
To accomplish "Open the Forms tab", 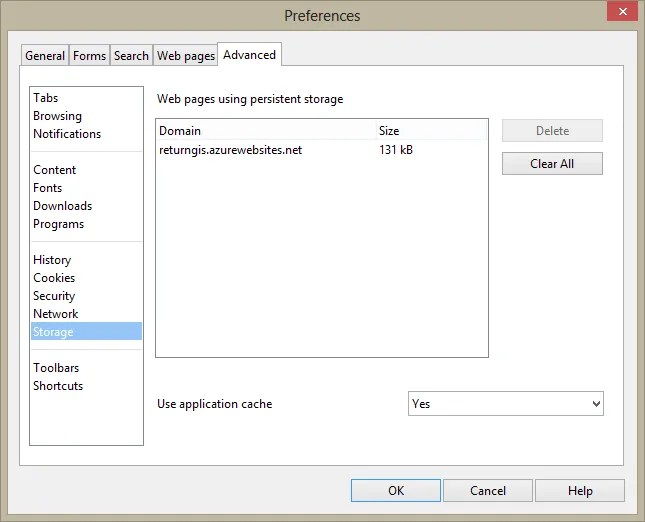I will 89,55.
